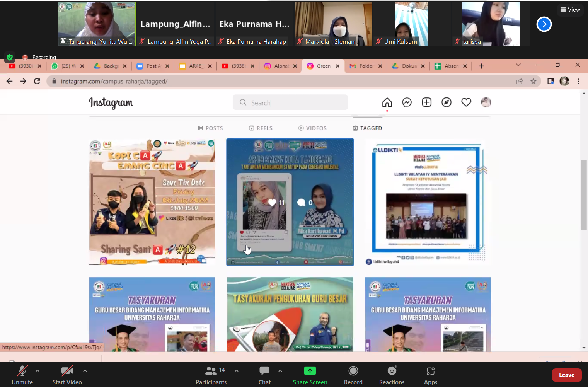Open the Instagram profile avatar menu
This screenshot has width=588, height=387.
pos(486,102)
